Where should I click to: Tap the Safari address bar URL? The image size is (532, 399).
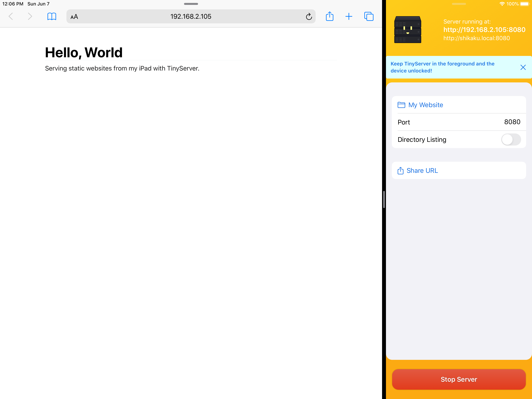(x=191, y=17)
